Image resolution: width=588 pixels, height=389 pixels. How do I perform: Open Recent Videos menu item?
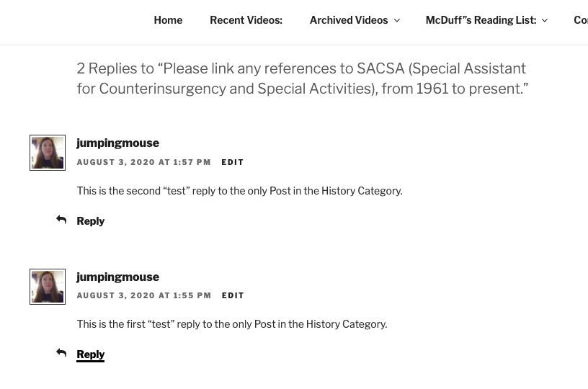[x=246, y=20]
